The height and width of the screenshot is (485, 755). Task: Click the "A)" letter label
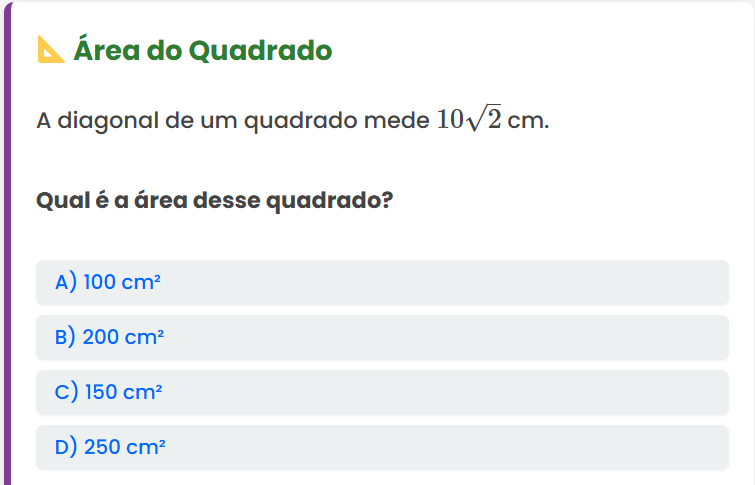click(x=66, y=283)
